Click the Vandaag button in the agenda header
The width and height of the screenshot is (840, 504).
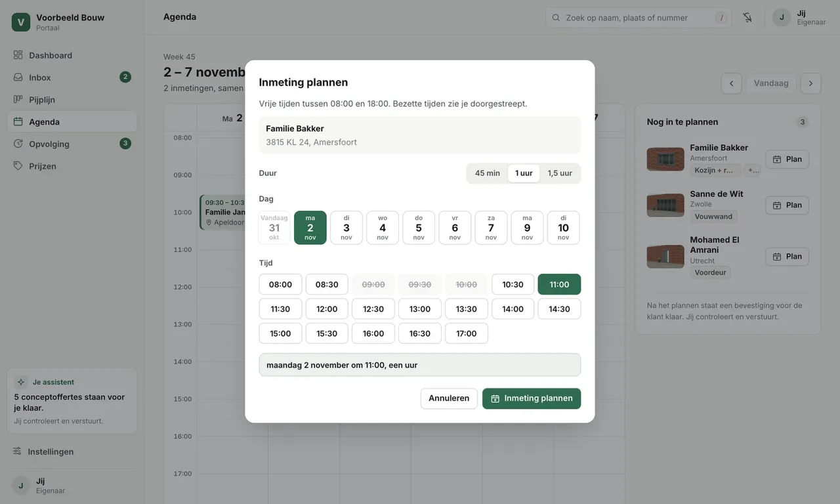771,83
